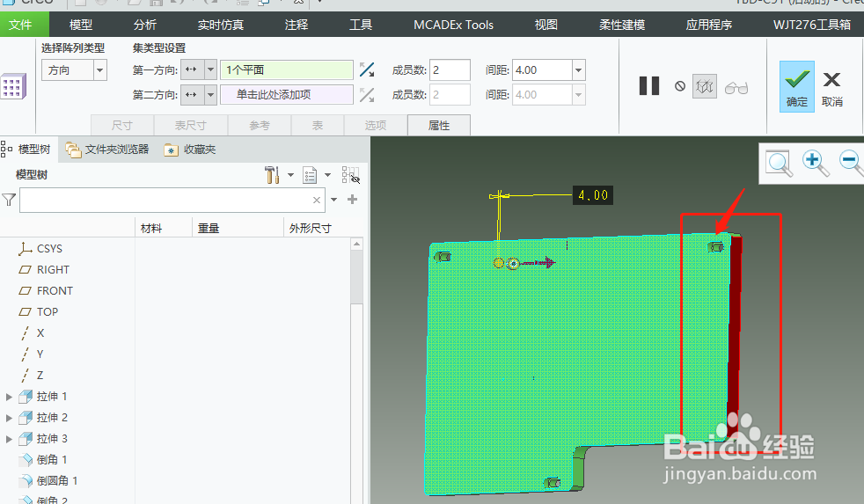
Task: Open first direction type dropdown arrow
Action: coord(210,70)
